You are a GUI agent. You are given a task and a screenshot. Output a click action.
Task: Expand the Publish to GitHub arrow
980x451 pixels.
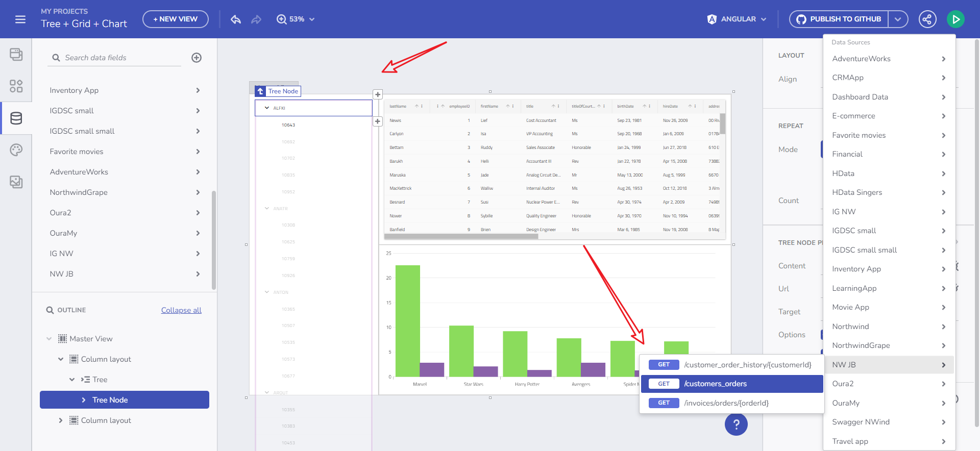click(x=898, y=19)
